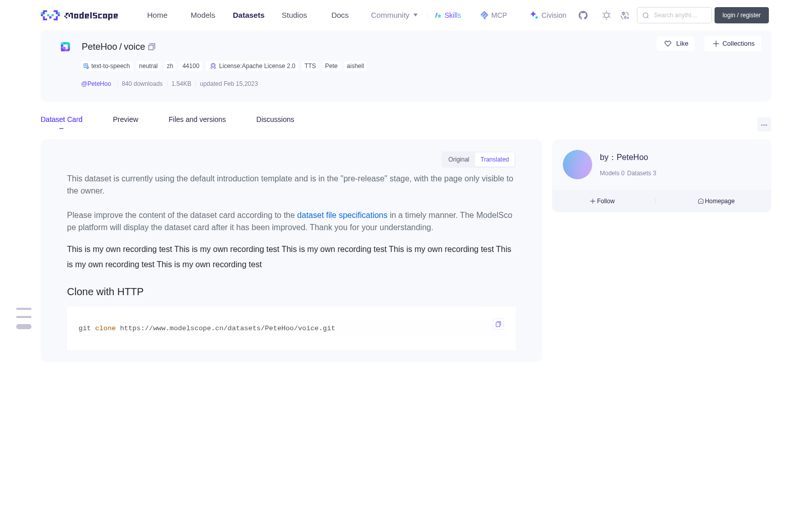Open the Files and versions tab

point(197,119)
